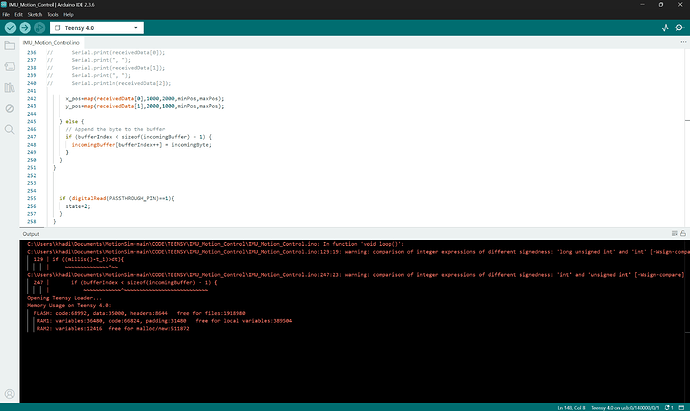Start debugging with the Debug toolbar button
This screenshot has width=690, height=411.
40,28
